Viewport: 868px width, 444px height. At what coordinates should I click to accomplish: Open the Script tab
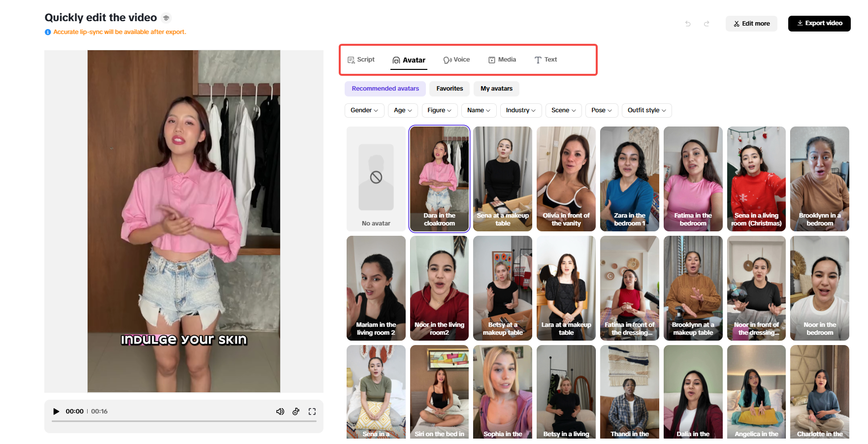tap(361, 60)
